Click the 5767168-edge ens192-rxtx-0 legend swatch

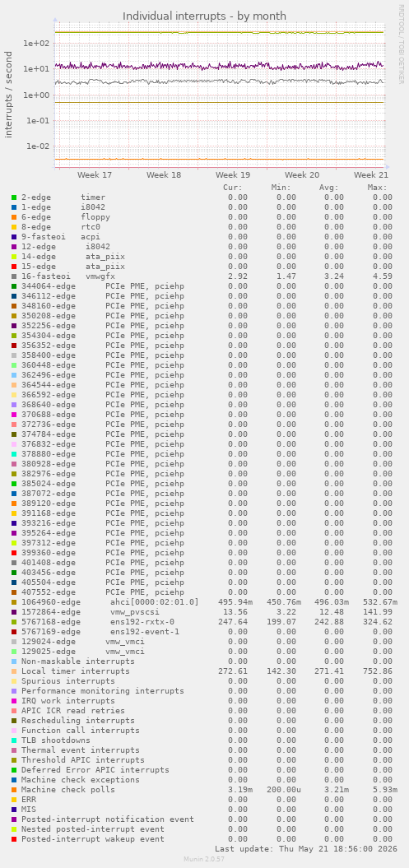click(x=14, y=622)
